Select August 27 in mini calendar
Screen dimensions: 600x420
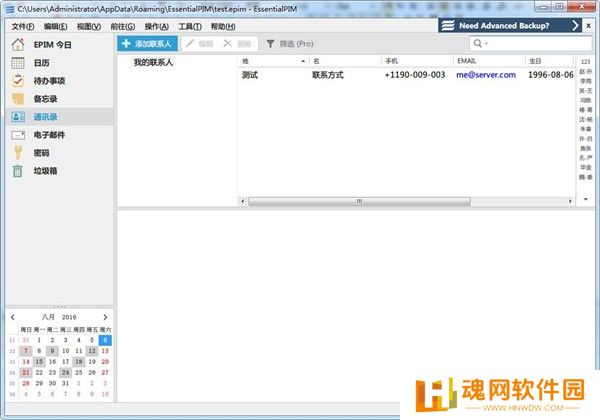tap(105, 372)
